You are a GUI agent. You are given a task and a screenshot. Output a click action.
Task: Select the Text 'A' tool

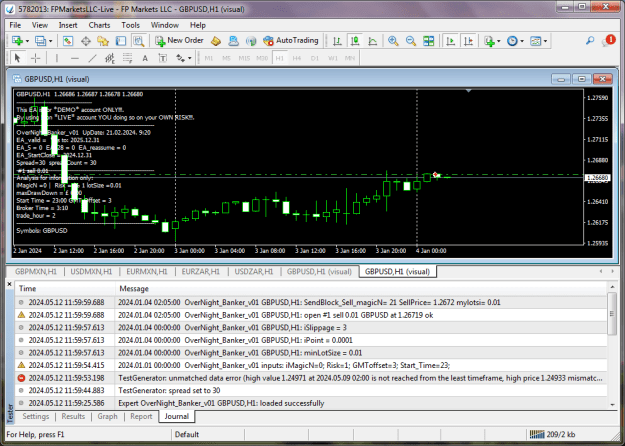145,58
